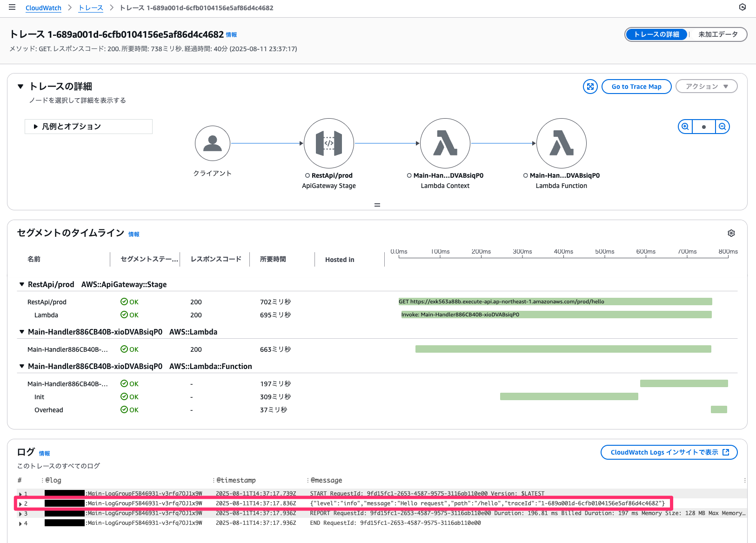Click the panel divider handle under the trace map

pyautogui.click(x=377, y=205)
